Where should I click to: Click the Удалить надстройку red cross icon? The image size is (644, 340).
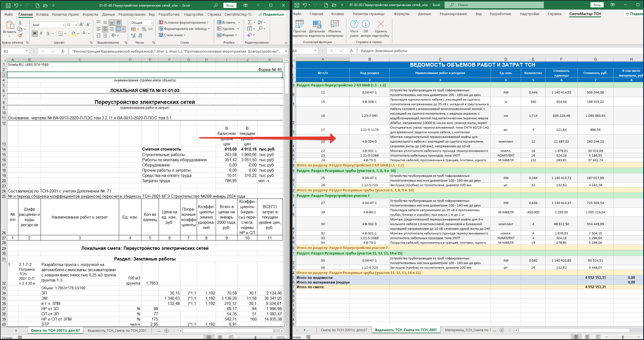(381, 29)
